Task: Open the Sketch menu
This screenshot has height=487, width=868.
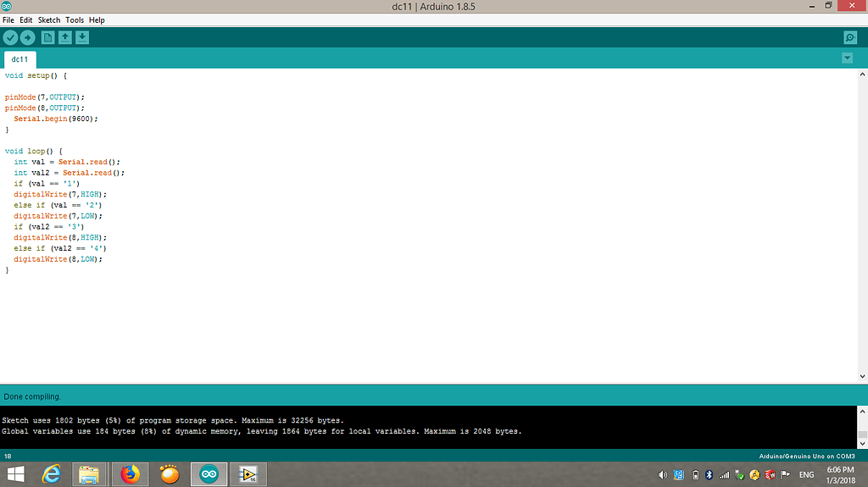Action: (48, 20)
